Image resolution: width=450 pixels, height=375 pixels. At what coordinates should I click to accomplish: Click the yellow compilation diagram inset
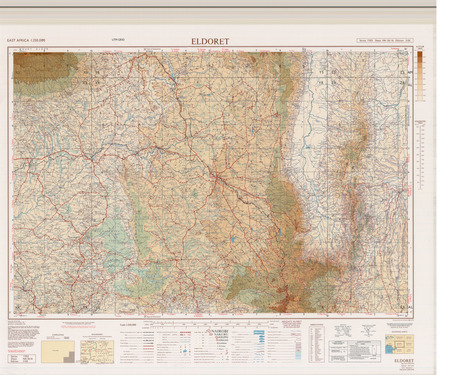pyautogui.click(x=58, y=351)
